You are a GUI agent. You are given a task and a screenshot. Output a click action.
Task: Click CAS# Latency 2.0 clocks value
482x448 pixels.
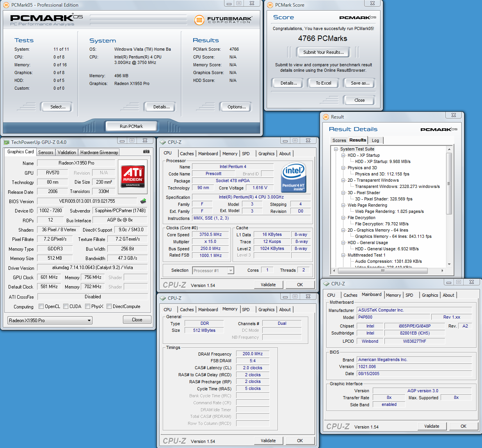[x=253, y=368]
